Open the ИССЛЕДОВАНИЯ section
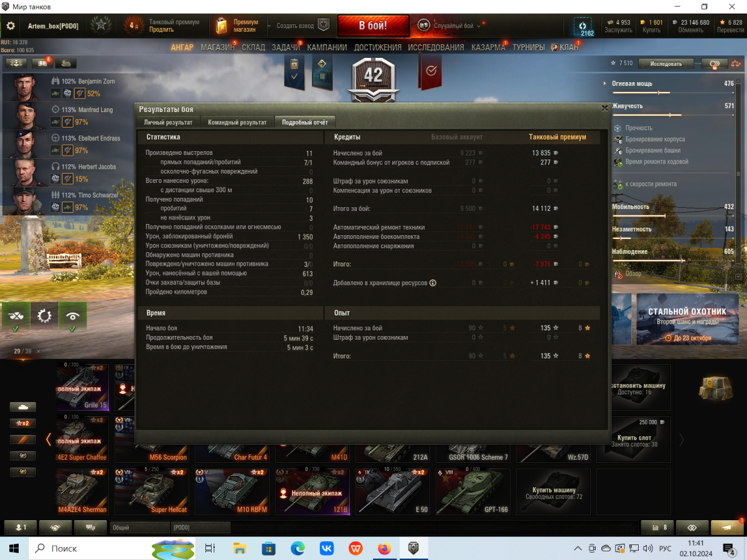The image size is (747, 560). coord(436,47)
